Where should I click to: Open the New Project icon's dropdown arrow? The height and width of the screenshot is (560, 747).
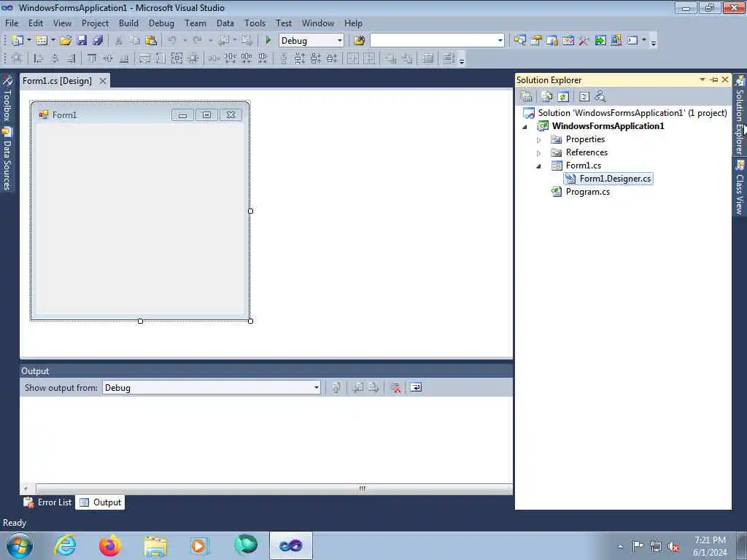click(x=28, y=41)
